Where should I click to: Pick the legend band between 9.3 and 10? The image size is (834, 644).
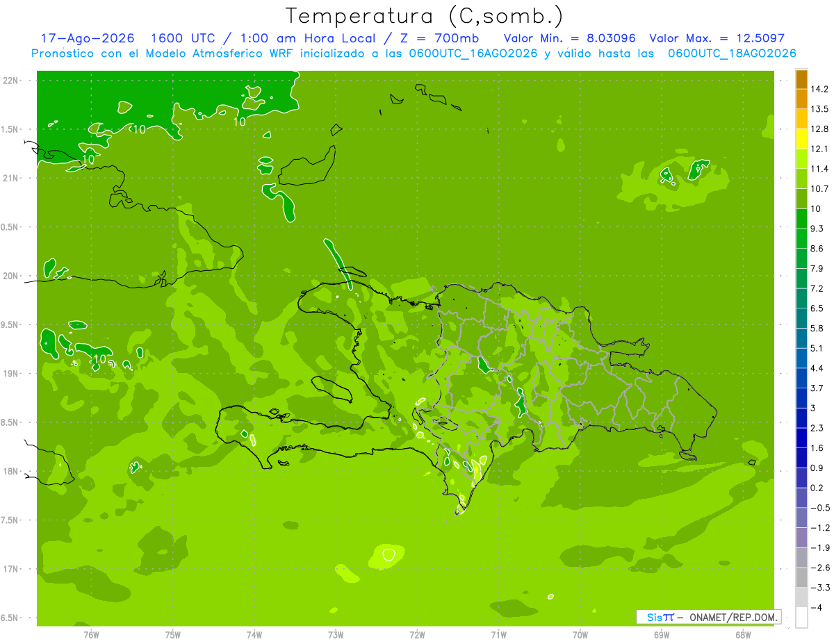[x=801, y=219]
